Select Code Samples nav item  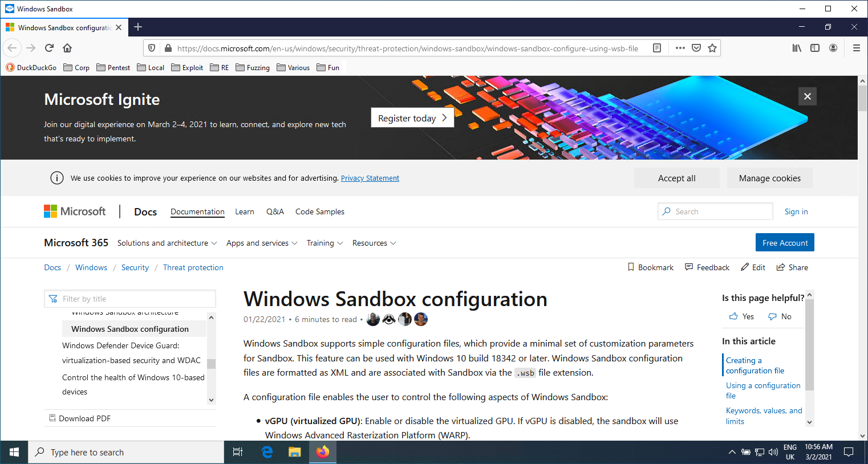pyautogui.click(x=320, y=211)
